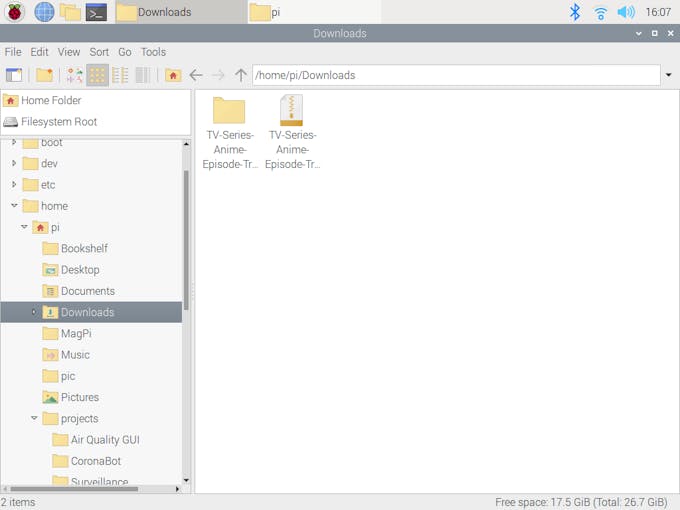
Task: Open the Sort menu
Action: point(99,52)
